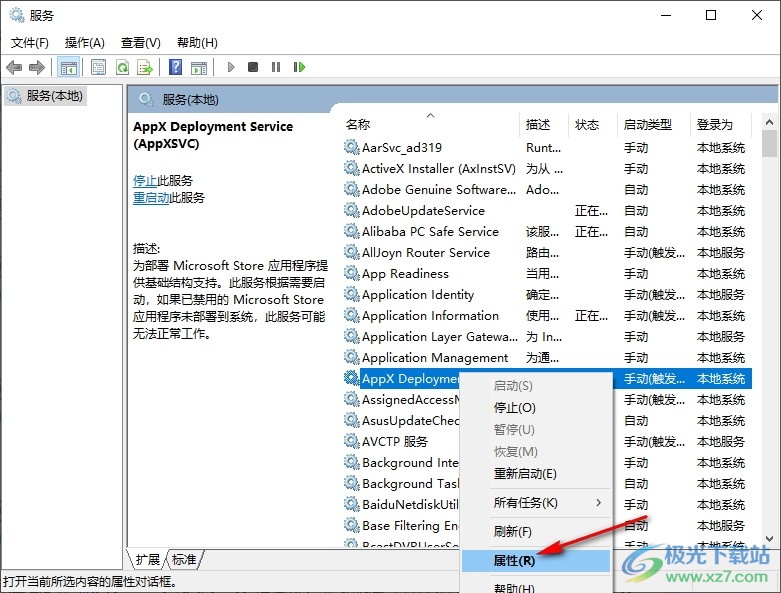
Task: Click the Back arrow toolbar icon
Action: 14,67
